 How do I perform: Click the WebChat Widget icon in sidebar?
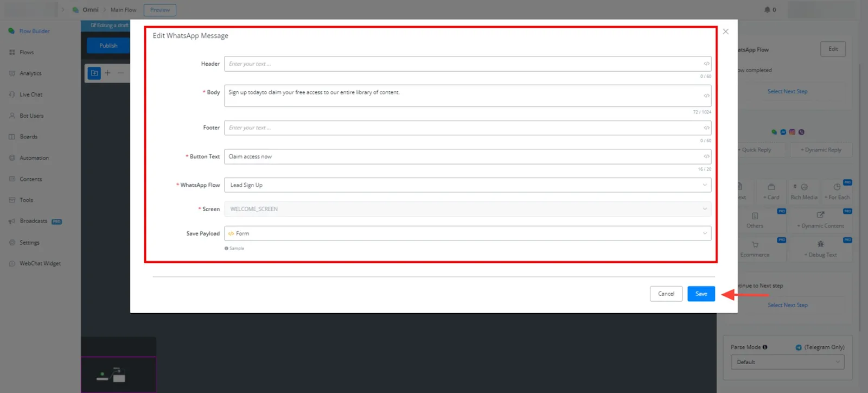click(x=12, y=264)
